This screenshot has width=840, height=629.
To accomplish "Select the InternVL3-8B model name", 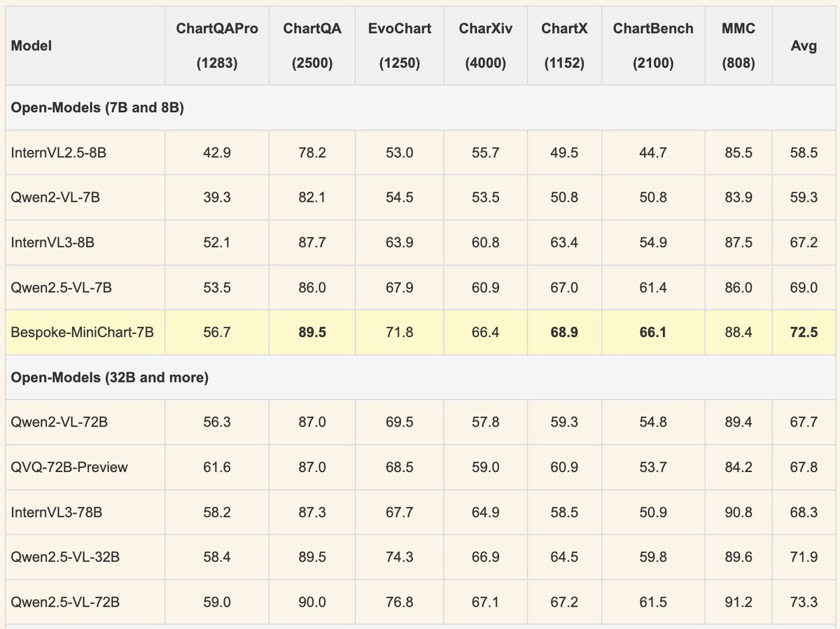I will (52, 242).
